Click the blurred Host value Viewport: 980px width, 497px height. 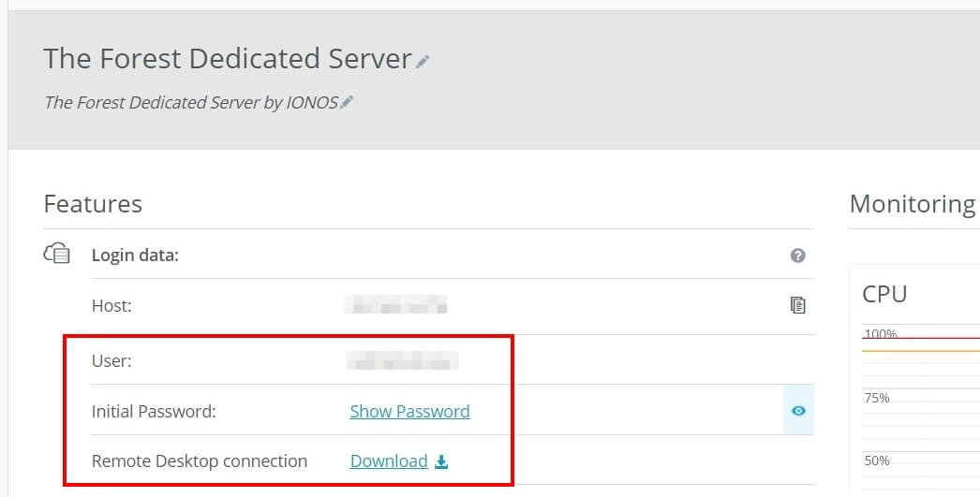pyautogui.click(x=396, y=305)
